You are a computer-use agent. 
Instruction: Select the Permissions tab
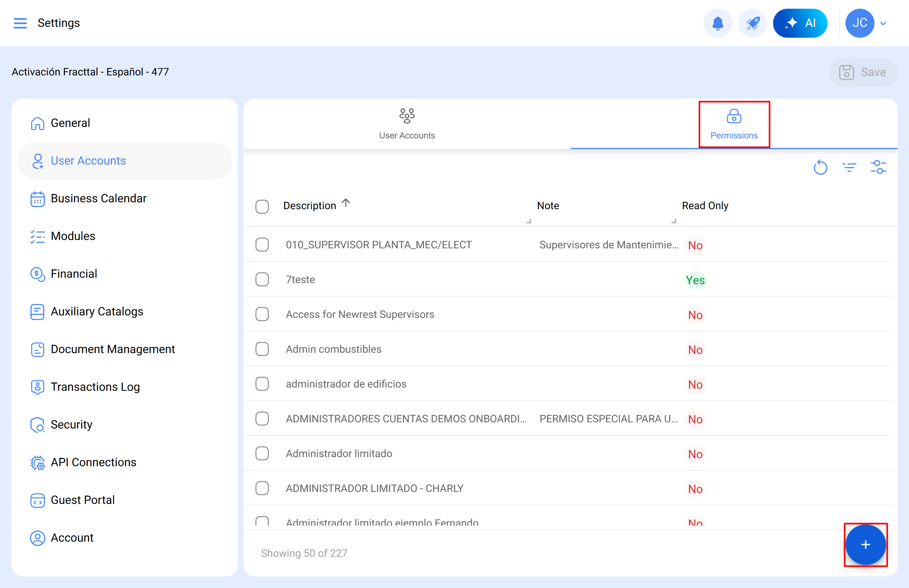[734, 124]
